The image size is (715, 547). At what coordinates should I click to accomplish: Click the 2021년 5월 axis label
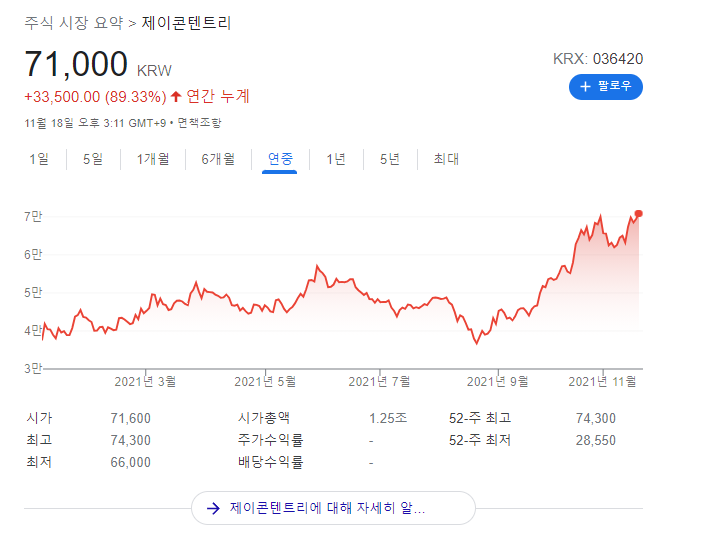pyautogui.click(x=265, y=382)
